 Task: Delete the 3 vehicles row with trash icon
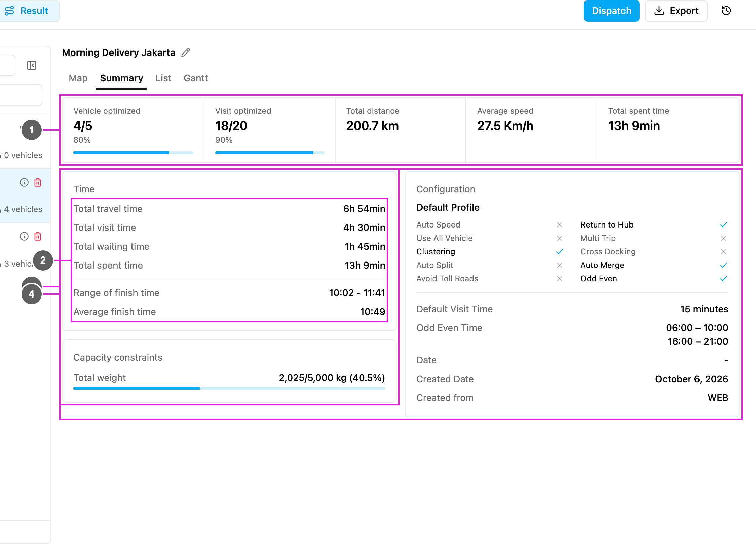[x=38, y=236]
